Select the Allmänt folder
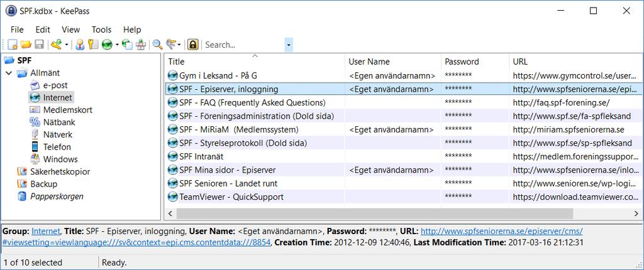The image size is (644, 270). point(45,73)
